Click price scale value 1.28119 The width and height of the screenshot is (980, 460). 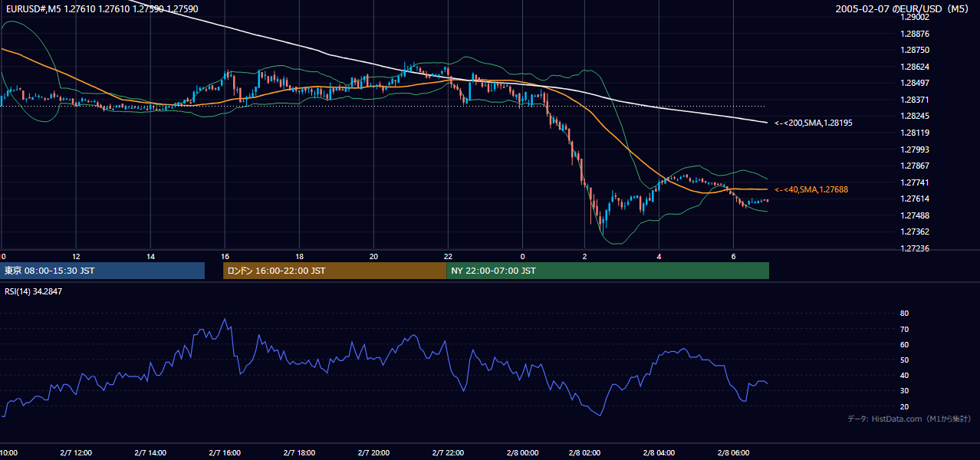pyautogui.click(x=914, y=133)
